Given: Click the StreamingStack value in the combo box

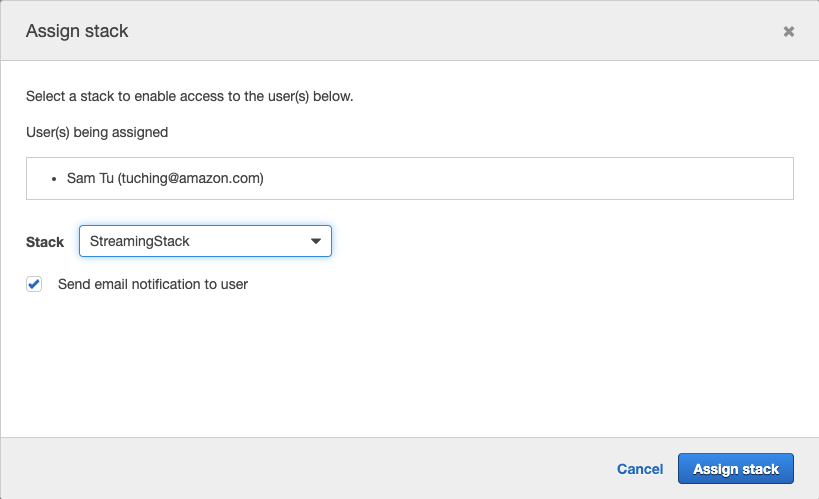Looking at the screenshot, I should click(x=140, y=241).
